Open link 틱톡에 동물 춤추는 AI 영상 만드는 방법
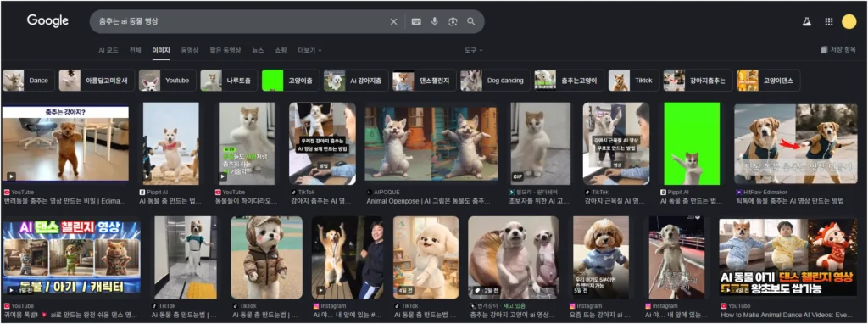Viewport: 868px width, 324px height. [x=791, y=200]
